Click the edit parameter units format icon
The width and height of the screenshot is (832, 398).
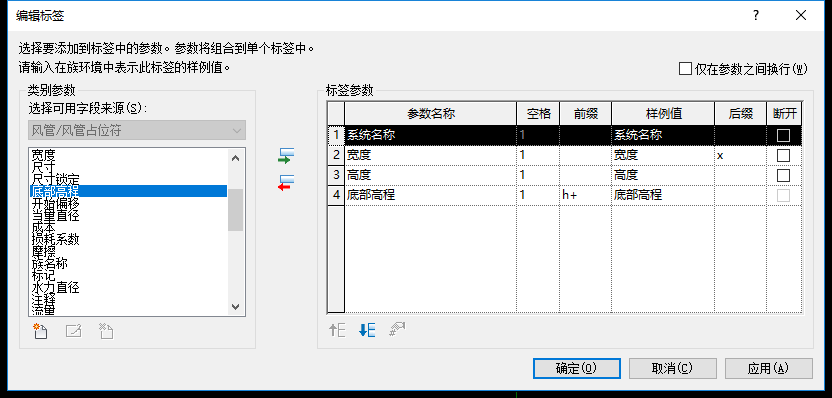point(397,330)
